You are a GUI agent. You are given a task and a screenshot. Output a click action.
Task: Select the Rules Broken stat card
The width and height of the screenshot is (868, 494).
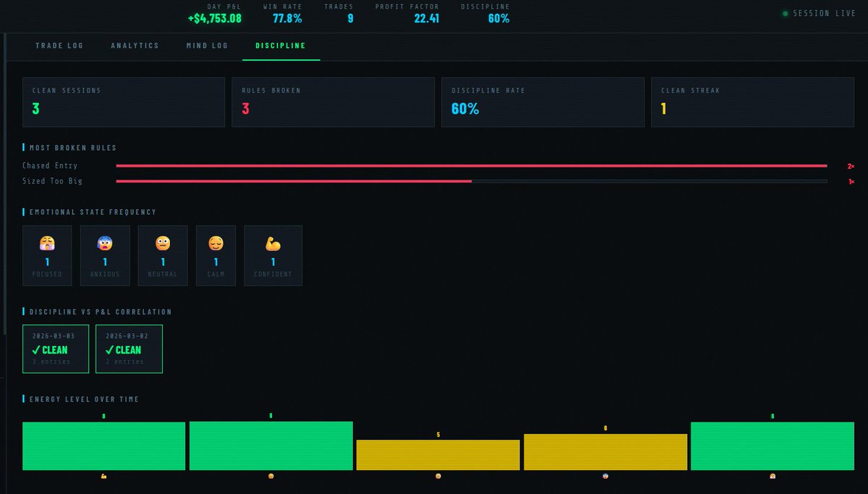coord(333,103)
